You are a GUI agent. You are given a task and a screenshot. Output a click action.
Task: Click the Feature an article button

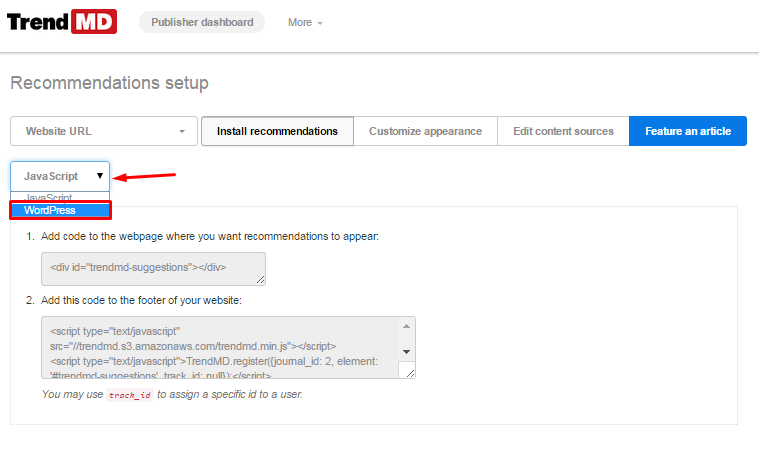point(688,131)
